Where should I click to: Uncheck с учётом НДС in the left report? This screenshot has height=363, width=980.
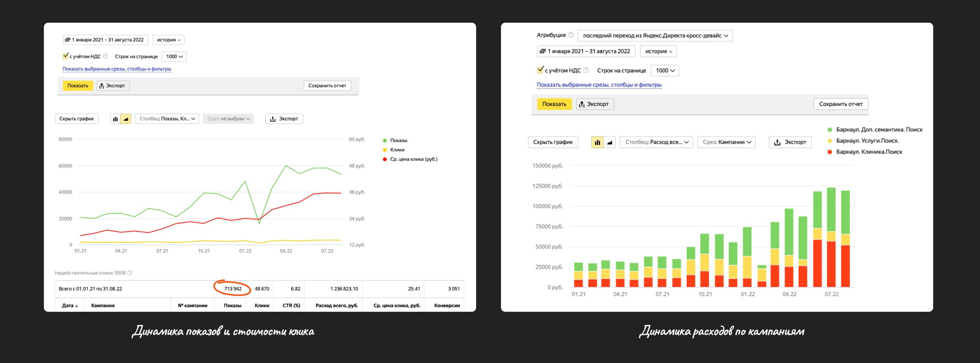pos(65,56)
